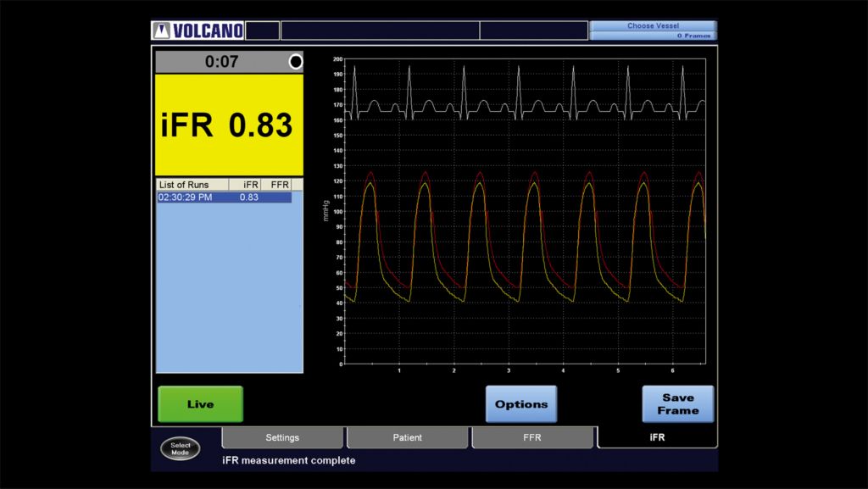The image size is (868, 489).
Task: Open the Options button
Action: click(521, 404)
